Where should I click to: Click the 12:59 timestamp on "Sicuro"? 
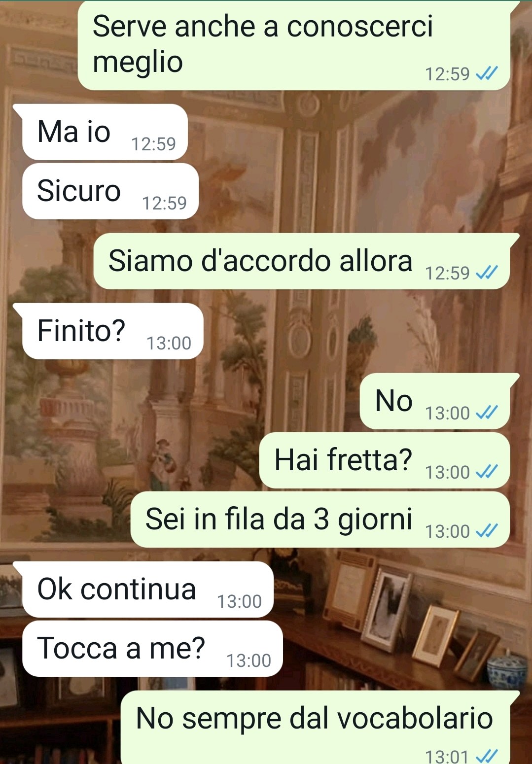(164, 203)
